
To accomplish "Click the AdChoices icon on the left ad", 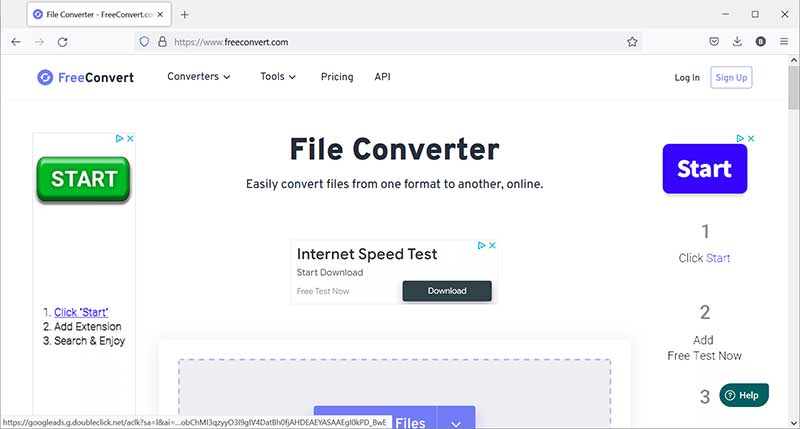I will 119,138.
